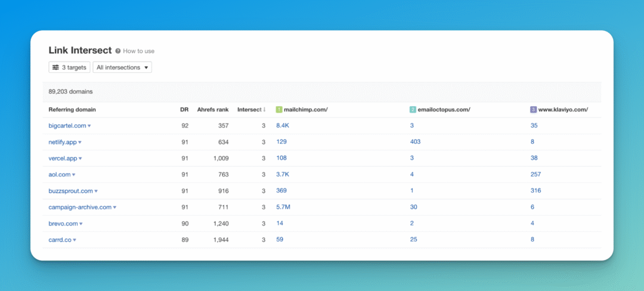Click the 89,203 domains count text
The image size is (644, 291).
tap(70, 91)
